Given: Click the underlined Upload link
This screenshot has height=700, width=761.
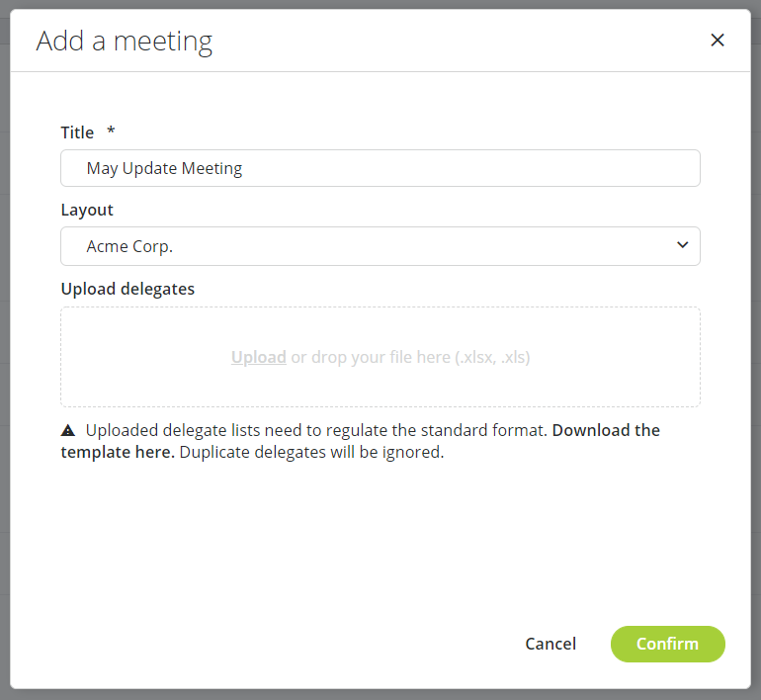Looking at the screenshot, I should coord(259,357).
